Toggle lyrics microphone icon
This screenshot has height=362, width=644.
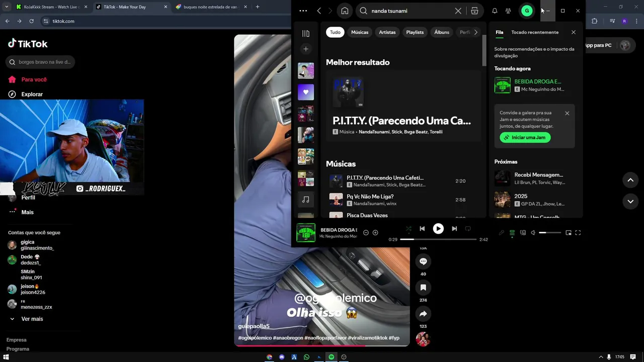(501, 233)
